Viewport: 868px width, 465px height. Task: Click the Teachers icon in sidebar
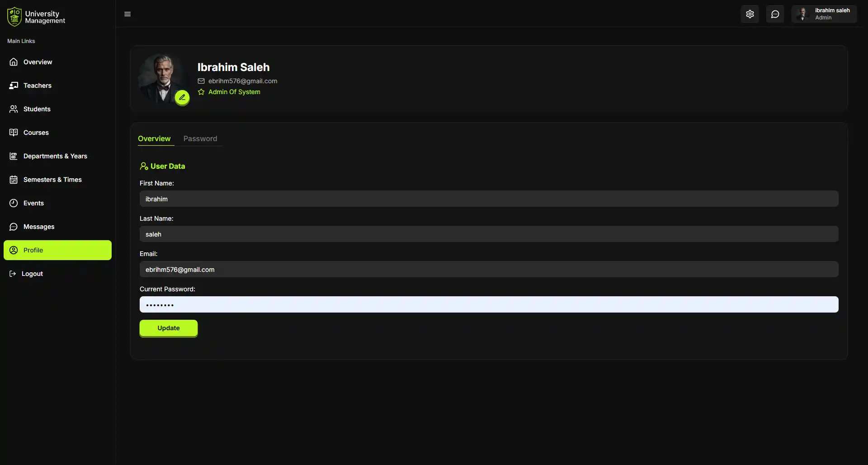coord(14,85)
